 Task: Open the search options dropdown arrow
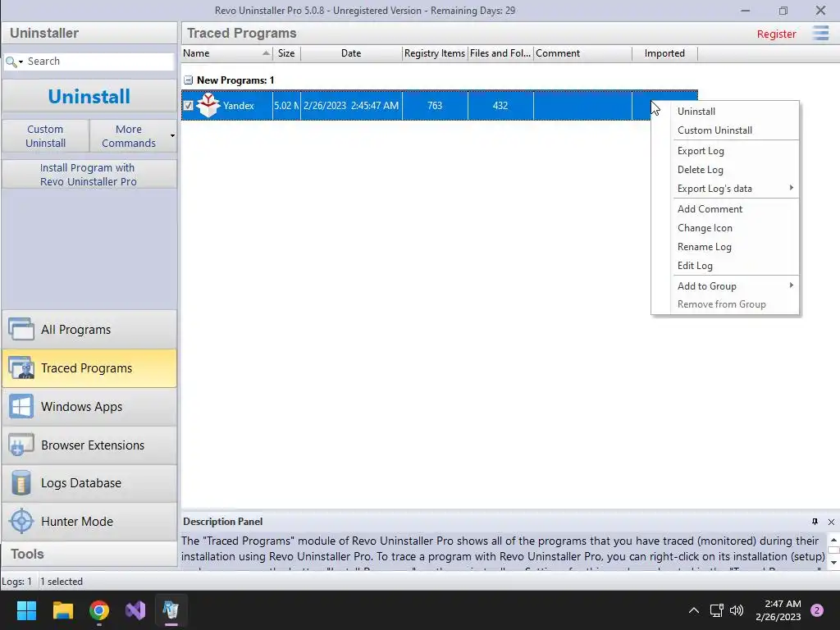tap(21, 62)
